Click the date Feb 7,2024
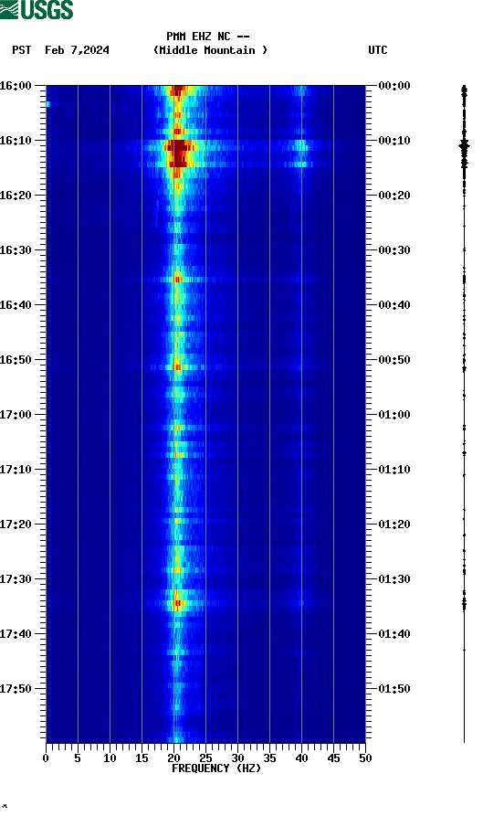The height and width of the screenshot is (816, 504). pyautogui.click(x=77, y=50)
